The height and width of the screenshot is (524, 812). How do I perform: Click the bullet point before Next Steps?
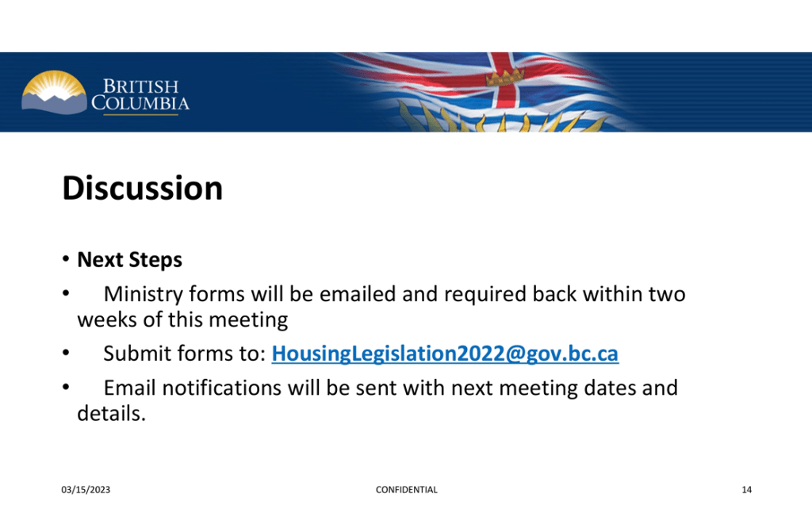(67, 260)
